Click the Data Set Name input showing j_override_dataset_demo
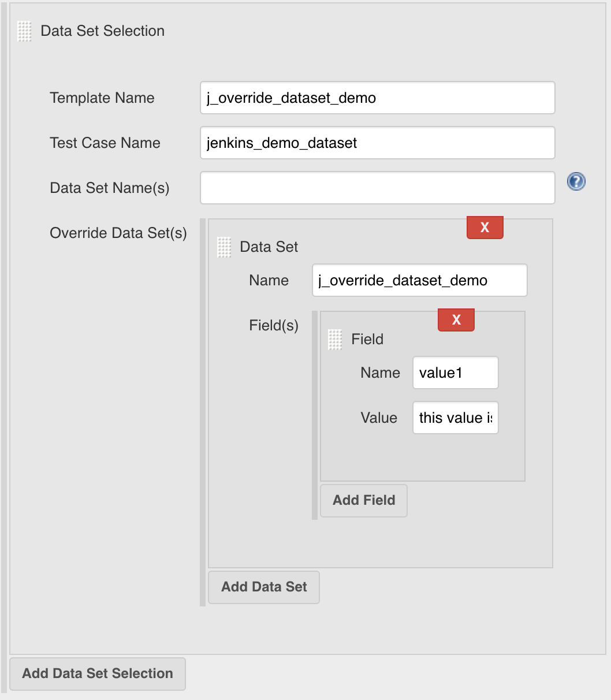 click(x=419, y=280)
